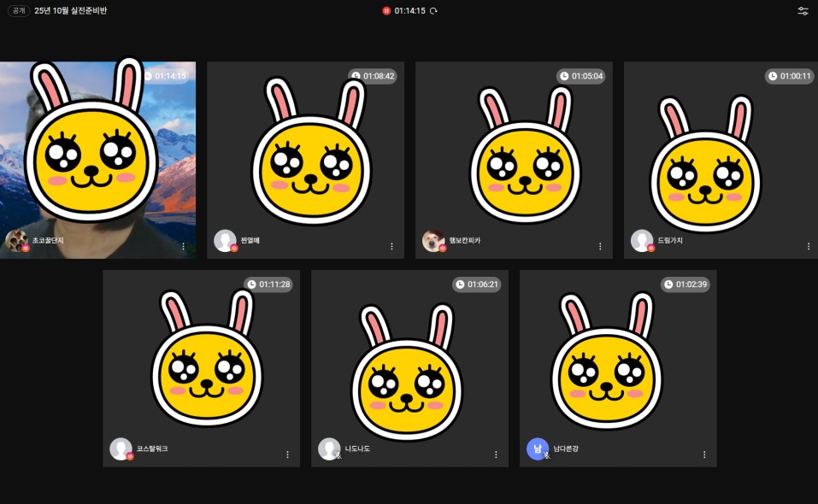
Task: Open the options menu on 코스탈워크's tile
Action: coord(287,454)
